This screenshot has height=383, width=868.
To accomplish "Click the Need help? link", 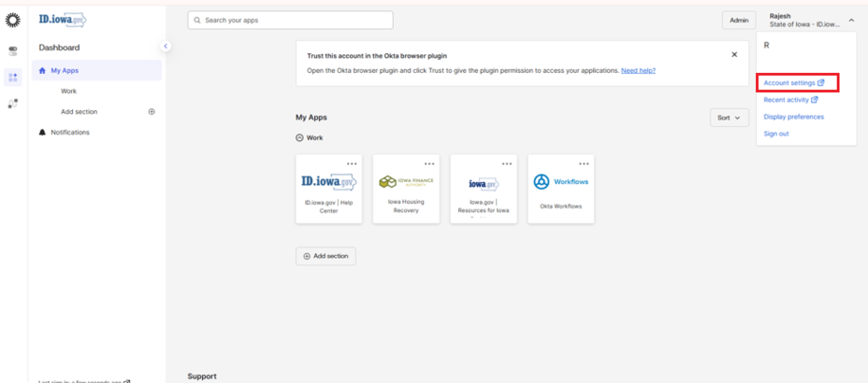I will [638, 71].
